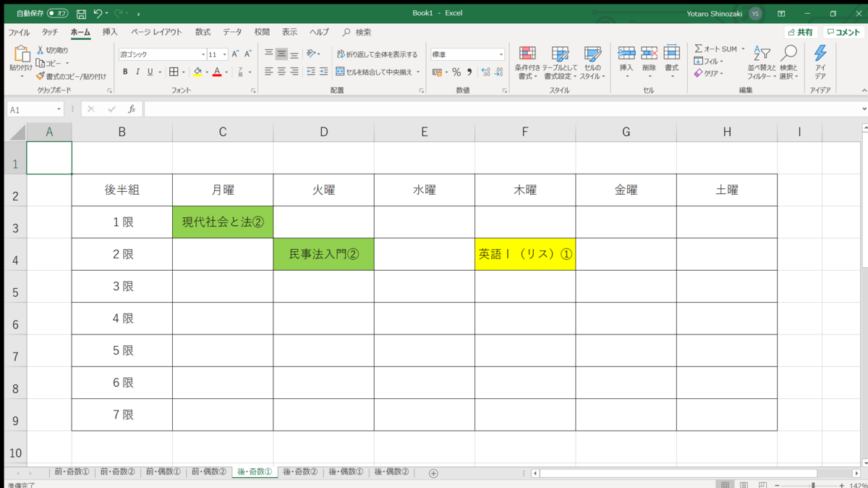Align text right in the alignment group

tap(294, 72)
